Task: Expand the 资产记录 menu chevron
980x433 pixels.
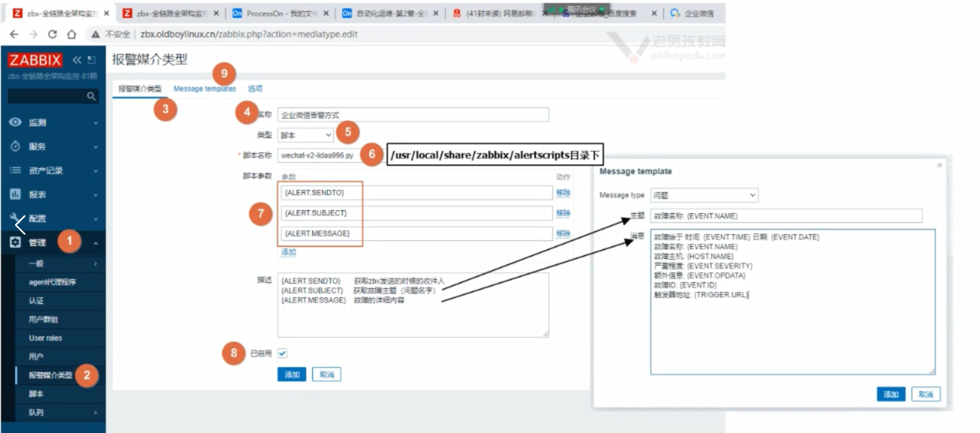Action: (95, 171)
